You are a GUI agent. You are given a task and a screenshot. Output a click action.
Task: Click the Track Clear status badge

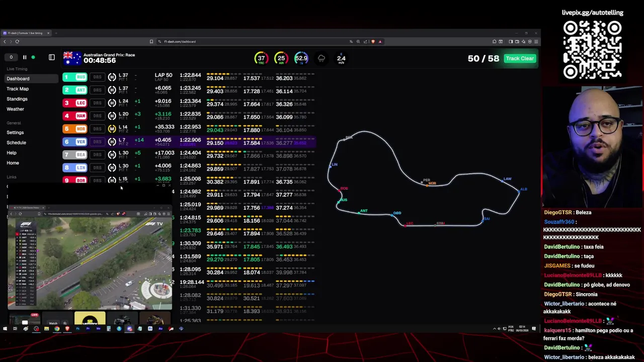pos(520,58)
